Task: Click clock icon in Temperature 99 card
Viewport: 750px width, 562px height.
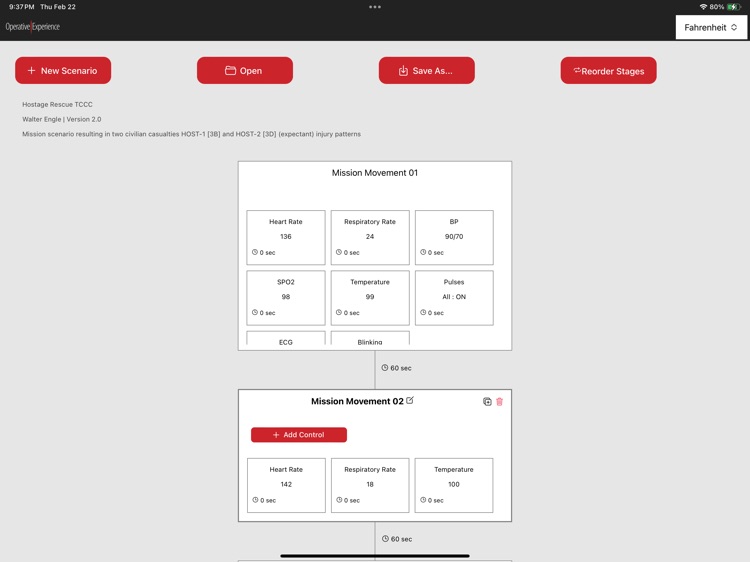Action: pos(339,312)
